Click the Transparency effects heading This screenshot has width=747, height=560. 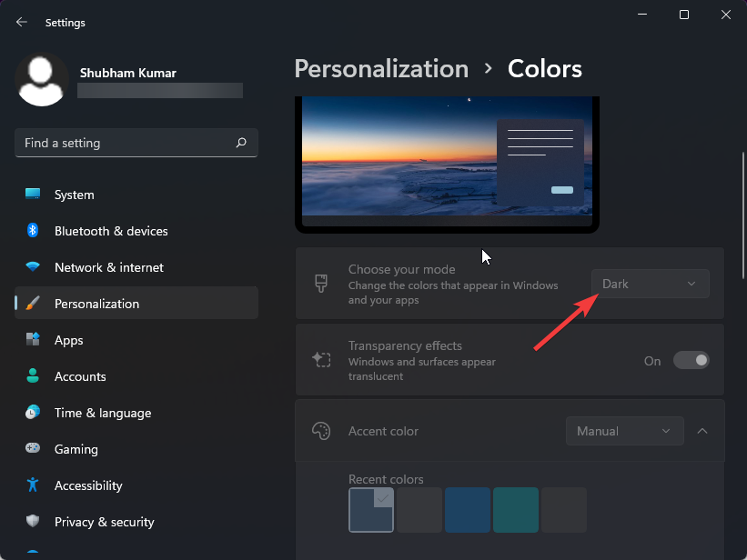(405, 345)
